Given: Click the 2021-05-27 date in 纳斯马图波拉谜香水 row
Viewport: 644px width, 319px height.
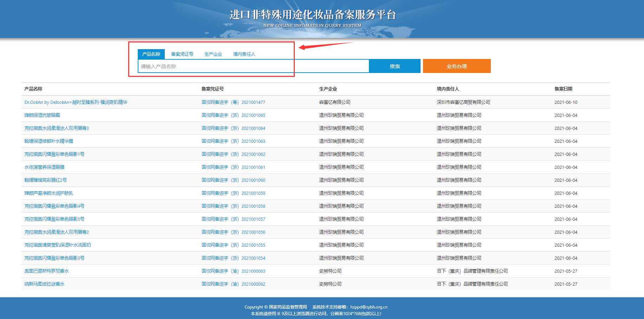Looking at the screenshot, I should [x=566, y=284].
